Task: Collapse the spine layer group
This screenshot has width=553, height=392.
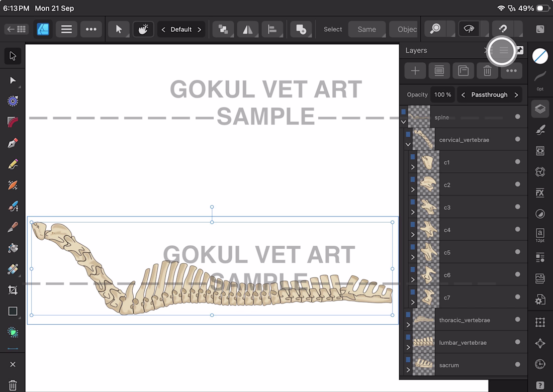Action: coord(404,122)
